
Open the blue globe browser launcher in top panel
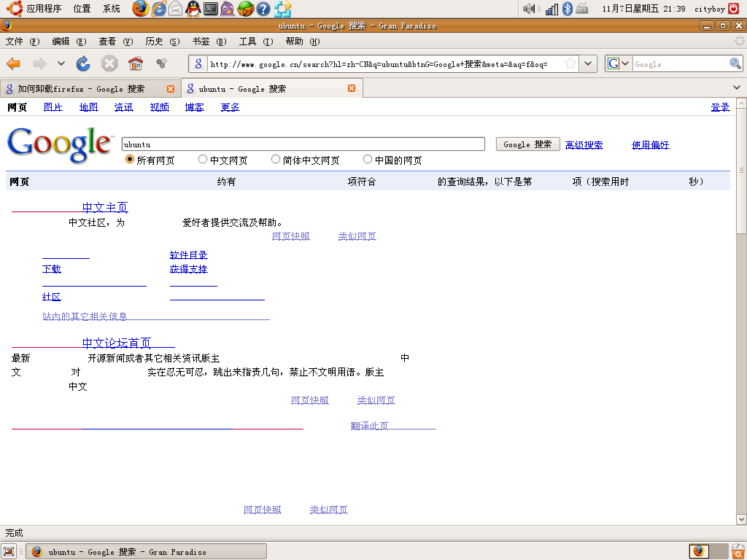tap(158, 9)
